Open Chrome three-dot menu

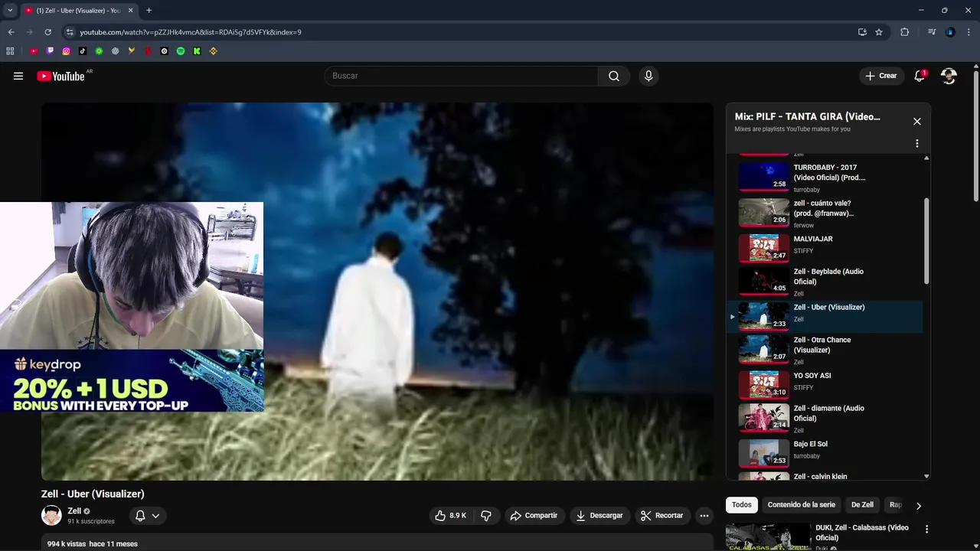pyautogui.click(x=969, y=32)
